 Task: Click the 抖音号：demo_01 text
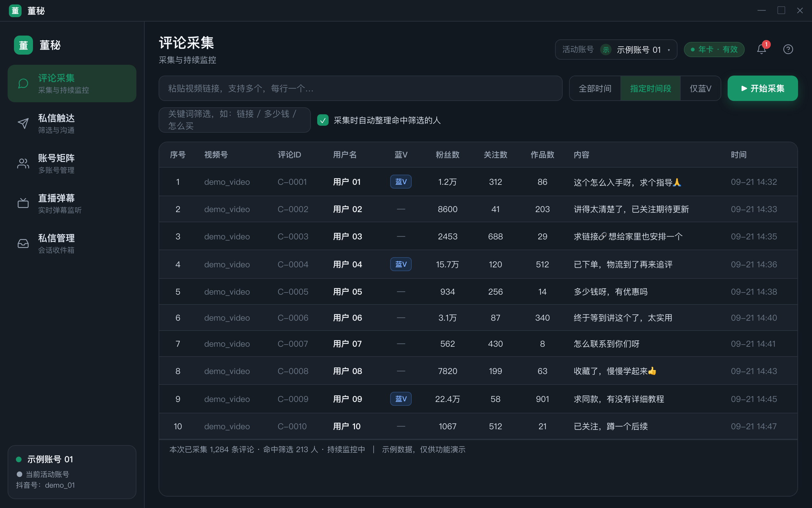coord(45,485)
